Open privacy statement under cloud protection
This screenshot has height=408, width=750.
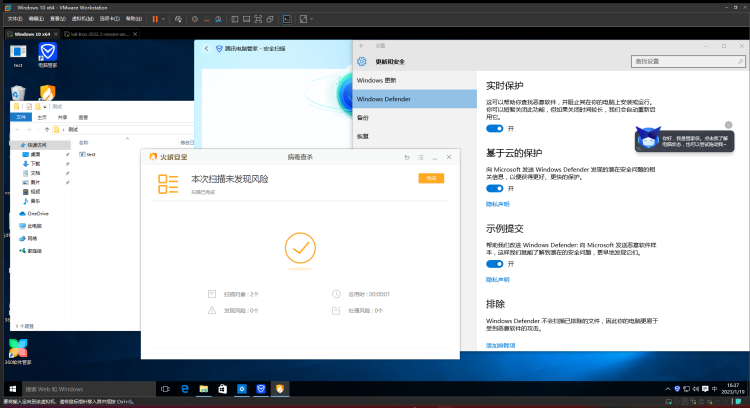tap(497, 204)
